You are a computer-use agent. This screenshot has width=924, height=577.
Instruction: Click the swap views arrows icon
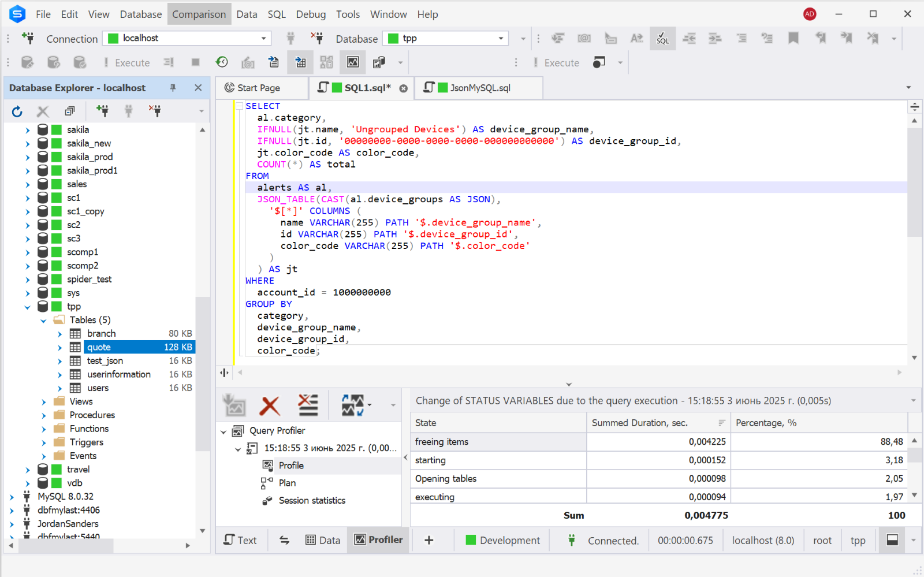(284, 540)
